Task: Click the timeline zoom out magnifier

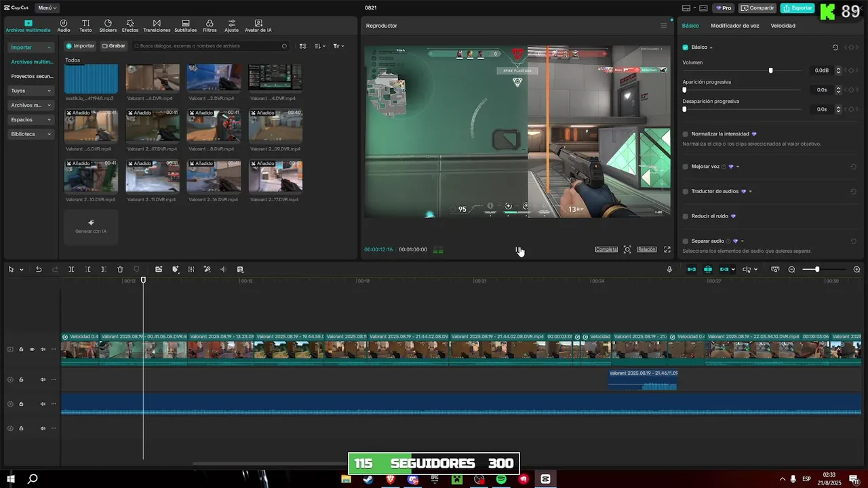Action: [791, 270]
